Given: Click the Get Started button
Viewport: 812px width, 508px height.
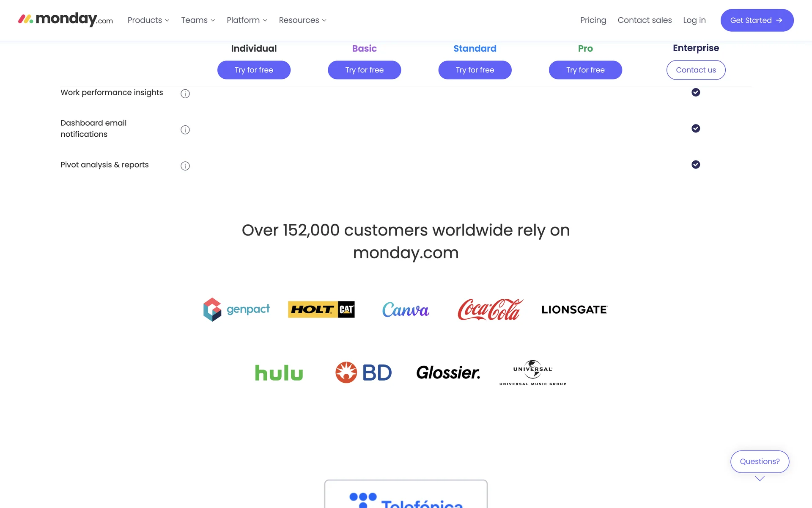Looking at the screenshot, I should (757, 20).
